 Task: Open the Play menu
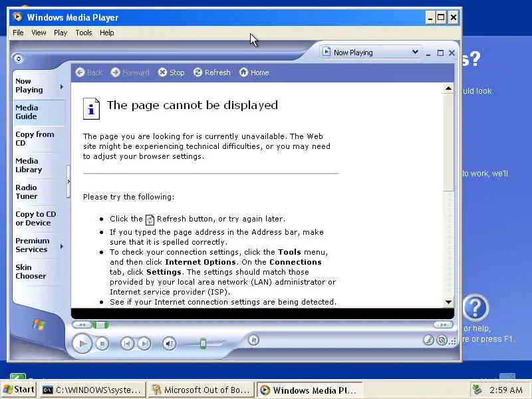click(x=61, y=33)
